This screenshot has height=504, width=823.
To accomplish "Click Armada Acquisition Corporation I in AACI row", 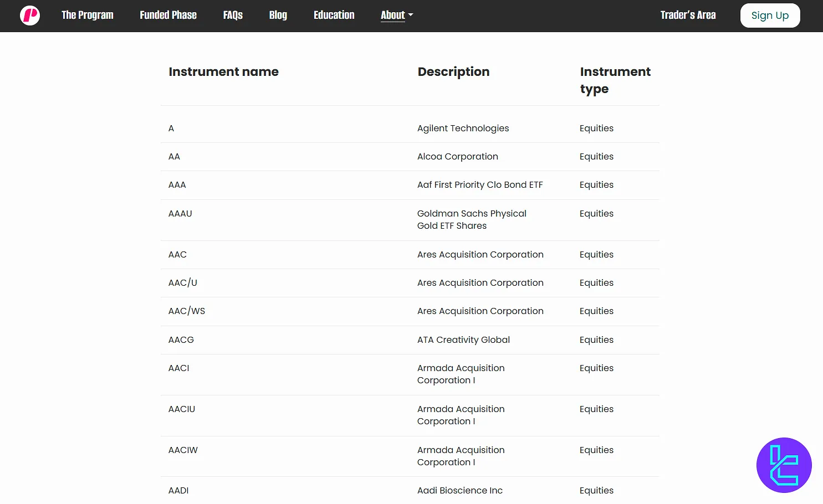I will click(x=461, y=374).
